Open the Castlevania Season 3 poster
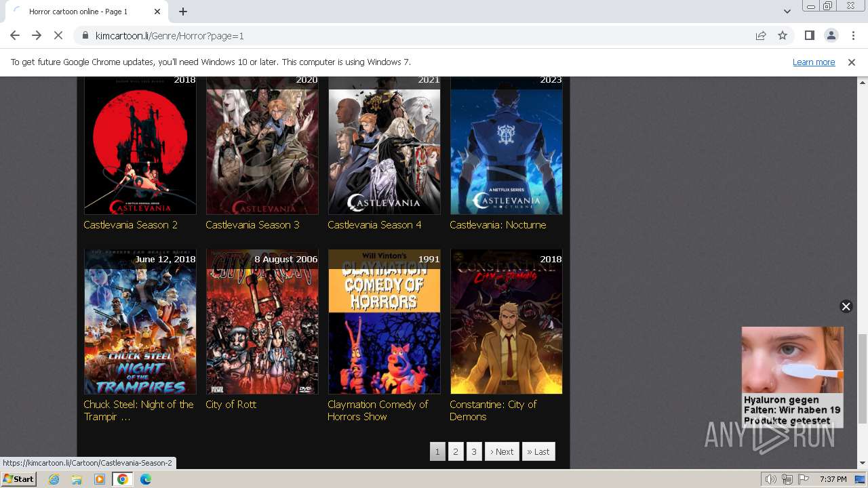Image resolution: width=868 pixels, height=488 pixels. 262,146
